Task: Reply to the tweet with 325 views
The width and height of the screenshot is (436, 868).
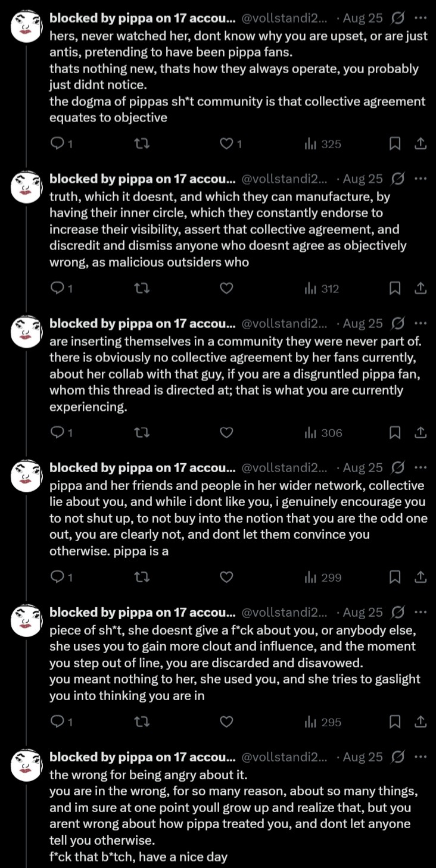Action: [62, 144]
